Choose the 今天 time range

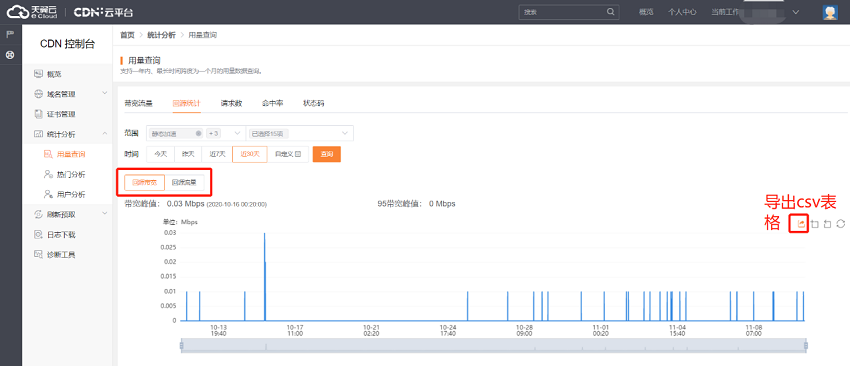click(160, 154)
